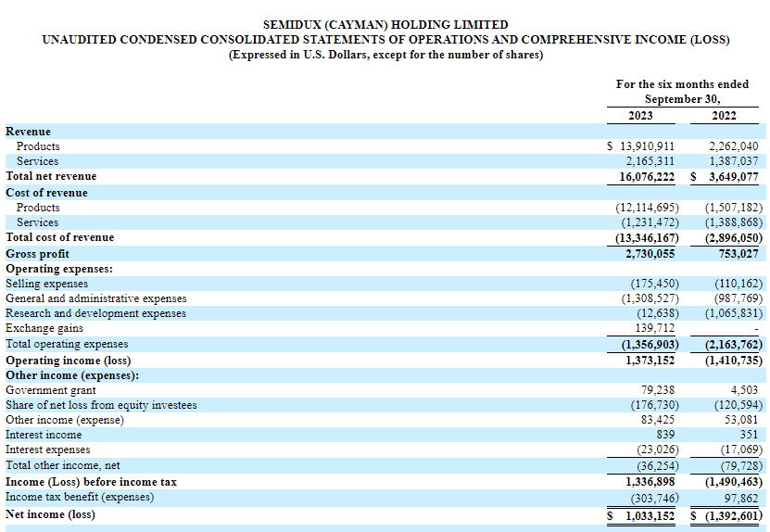Click gross profit value 2,730,055
Image resolution: width=770 pixels, height=532 pixels.
point(650,254)
